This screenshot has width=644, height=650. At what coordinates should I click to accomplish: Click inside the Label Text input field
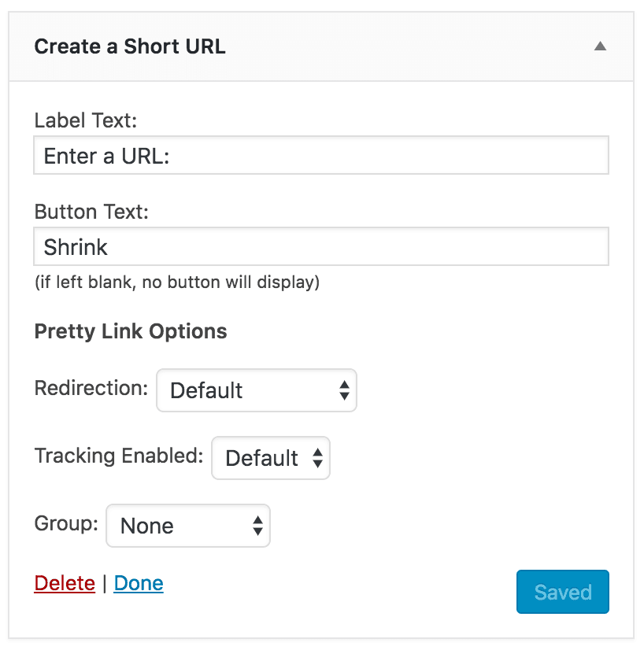tap(321, 155)
